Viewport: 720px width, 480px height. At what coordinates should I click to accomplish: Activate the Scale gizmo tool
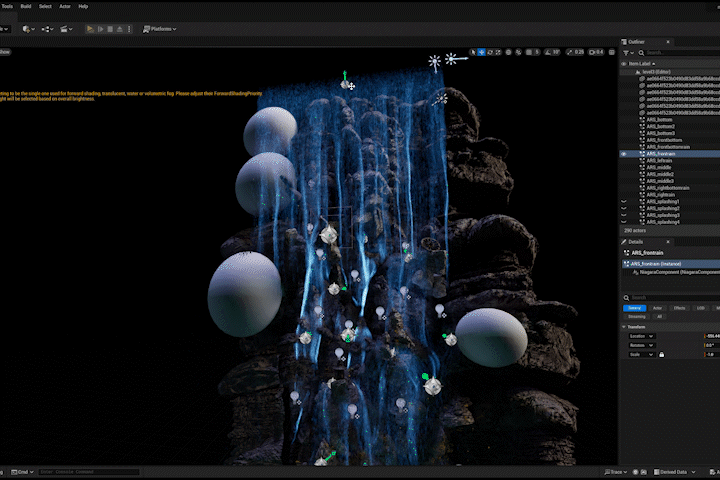pos(498,52)
